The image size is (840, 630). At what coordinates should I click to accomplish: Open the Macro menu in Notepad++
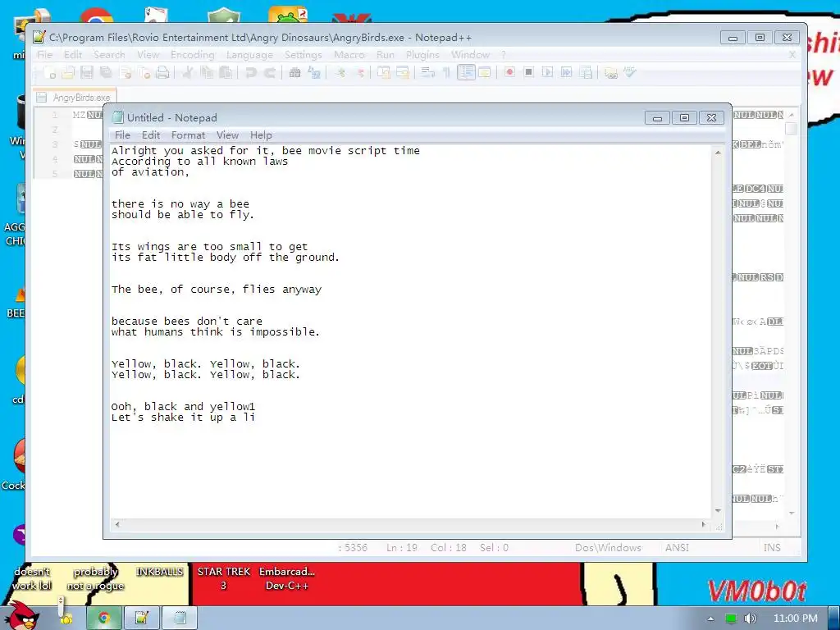(349, 55)
